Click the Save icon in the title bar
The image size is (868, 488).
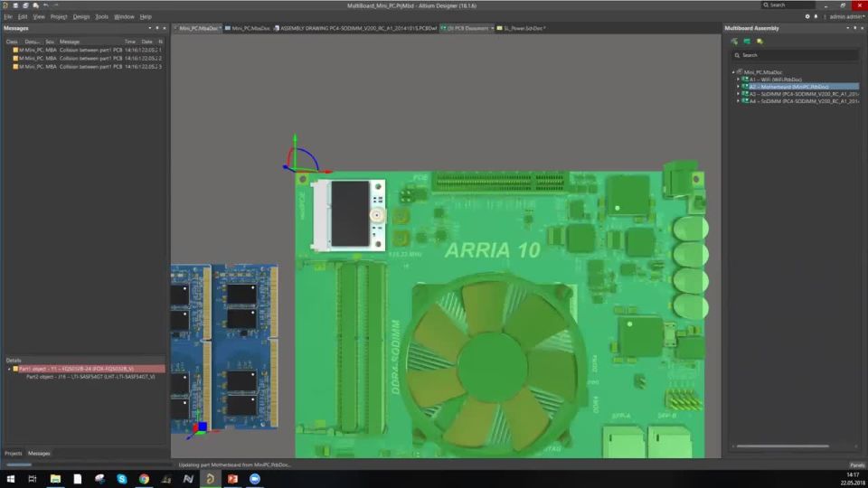pyautogui.click(x=15, y=5)
